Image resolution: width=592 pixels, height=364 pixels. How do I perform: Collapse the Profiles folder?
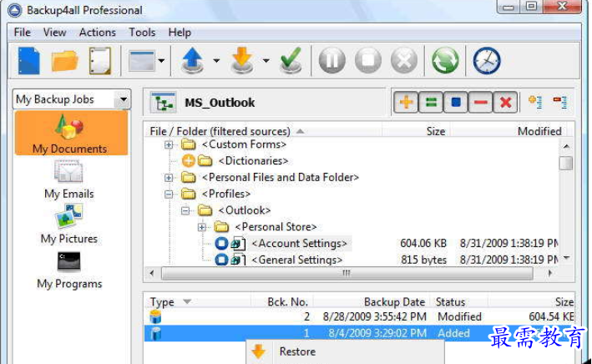point(169,194)
